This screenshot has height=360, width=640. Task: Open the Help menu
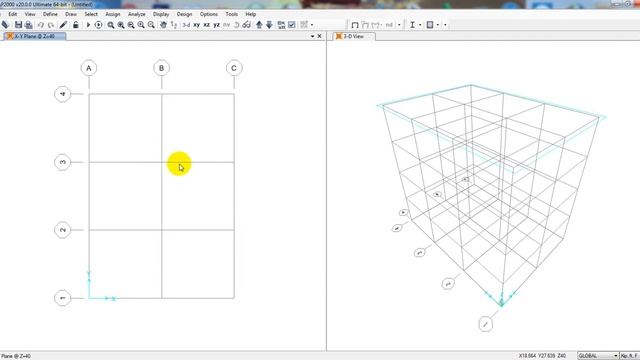click(x=251, y=14)
